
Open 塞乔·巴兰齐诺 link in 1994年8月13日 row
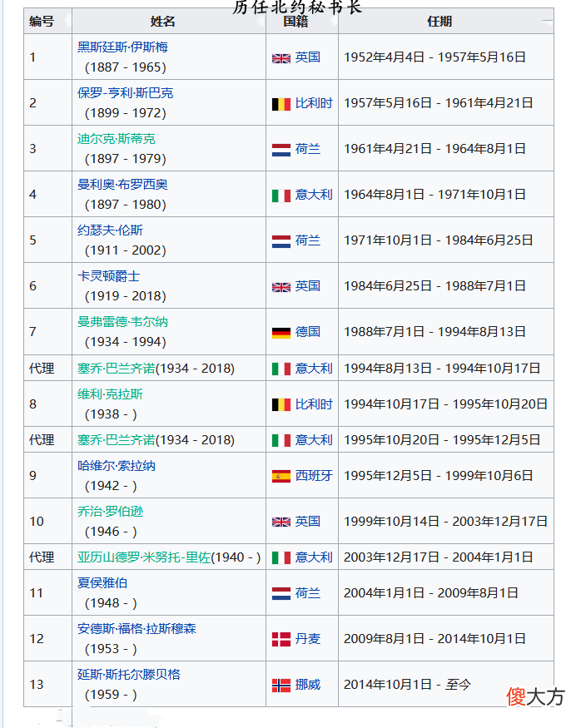click(x=116, y=369)
